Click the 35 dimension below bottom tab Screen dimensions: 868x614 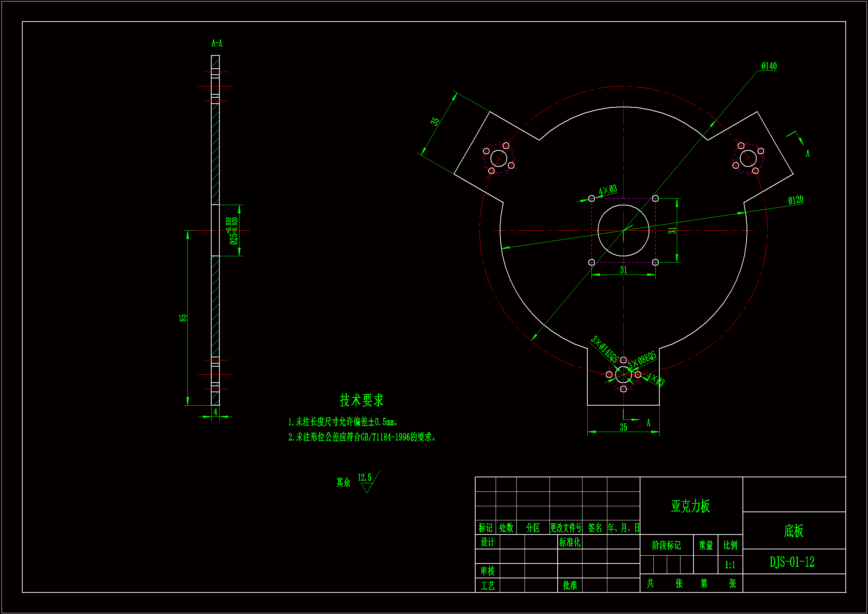(623, 428)
